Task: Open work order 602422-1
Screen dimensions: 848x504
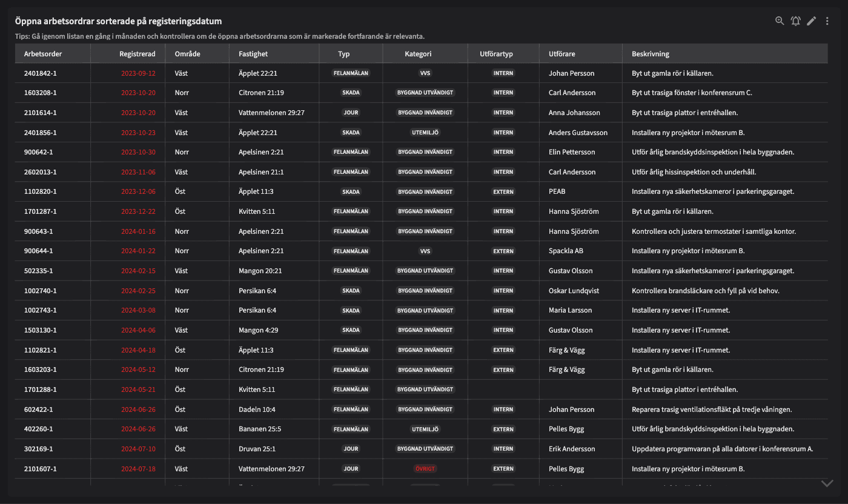Action: tap(39, 409)
